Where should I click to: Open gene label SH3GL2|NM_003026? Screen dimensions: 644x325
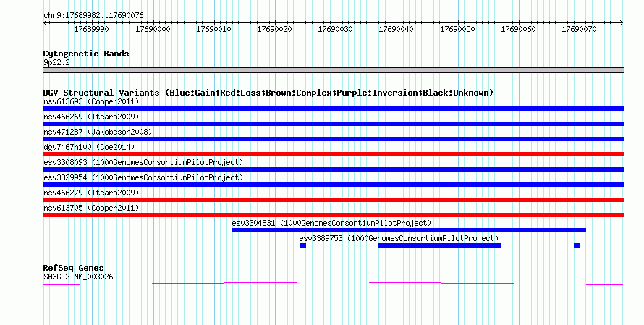point(78,277)
